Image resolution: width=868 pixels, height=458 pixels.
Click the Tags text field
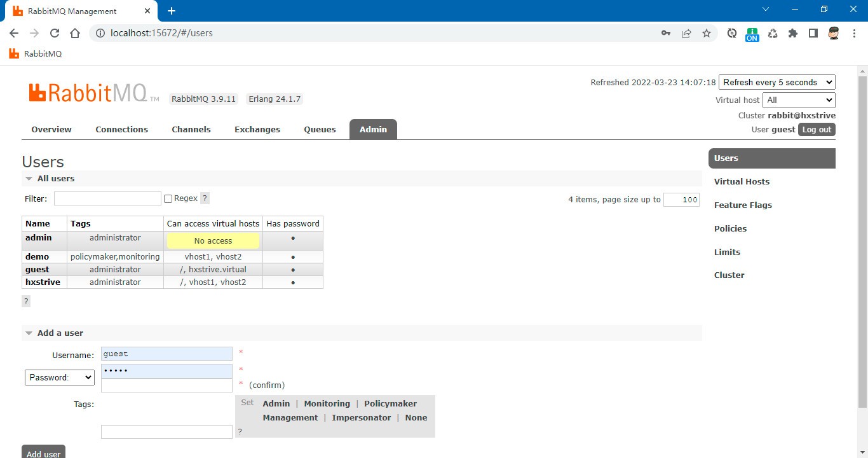tap(166, 432)
